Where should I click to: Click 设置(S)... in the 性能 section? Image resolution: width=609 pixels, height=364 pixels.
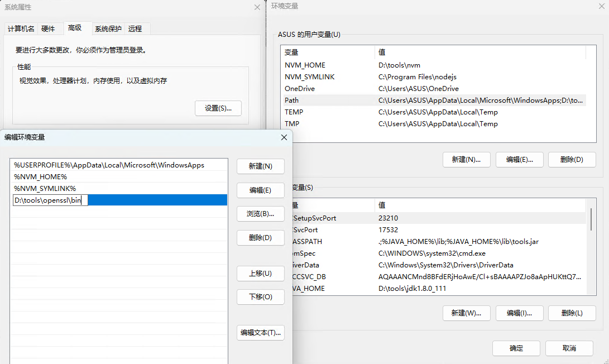coord(218,108)
